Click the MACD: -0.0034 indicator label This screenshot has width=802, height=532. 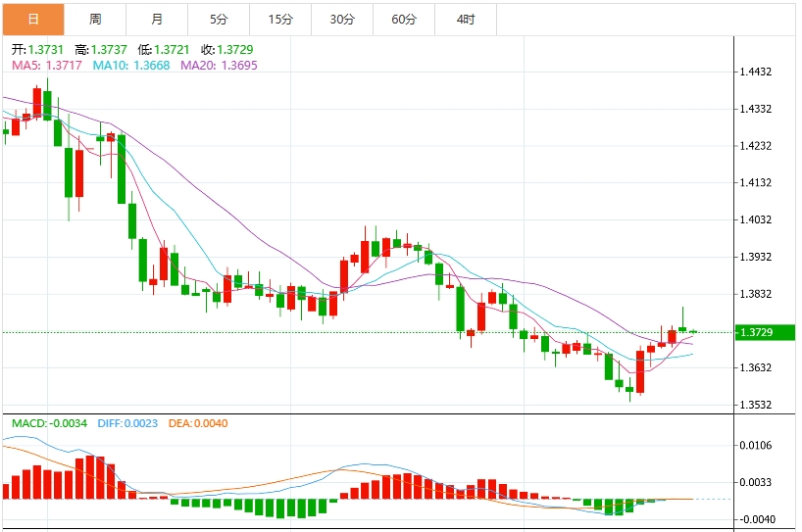(50, 423)
